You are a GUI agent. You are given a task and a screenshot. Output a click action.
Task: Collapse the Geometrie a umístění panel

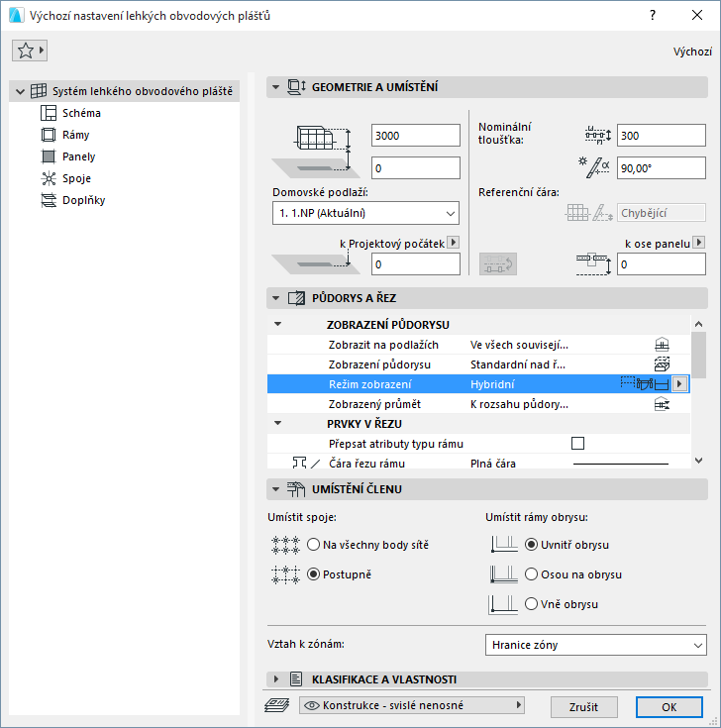click(275, 87)
